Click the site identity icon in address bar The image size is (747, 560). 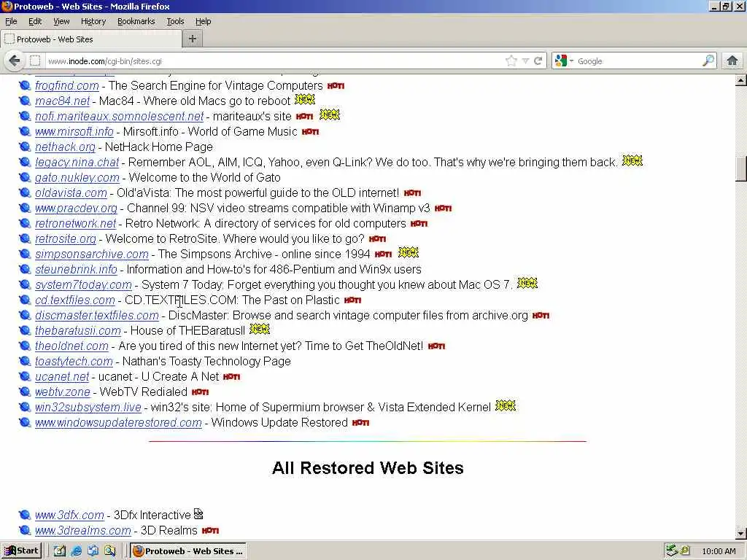coord(35,61)
